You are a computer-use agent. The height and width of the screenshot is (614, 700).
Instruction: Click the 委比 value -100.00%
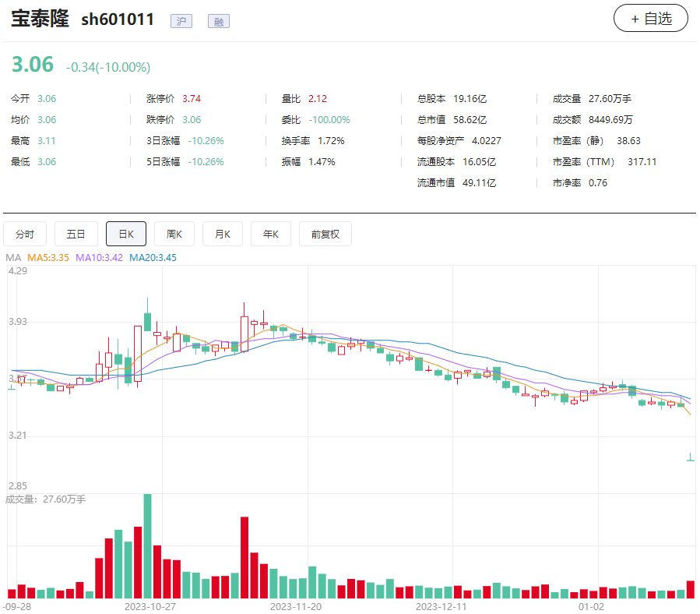click(x=329, y=120)
